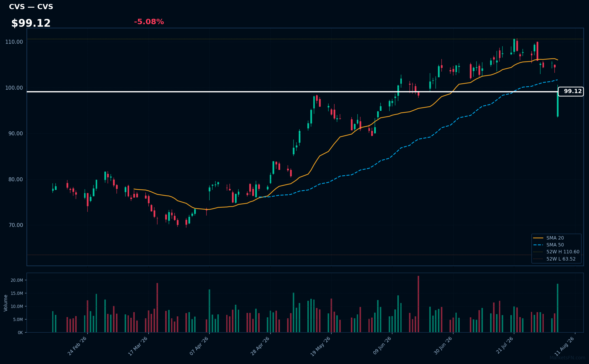Viewport: 589px width, 364px height.
Task: Click the -5.08% change percentage
Action: (149, 22)
